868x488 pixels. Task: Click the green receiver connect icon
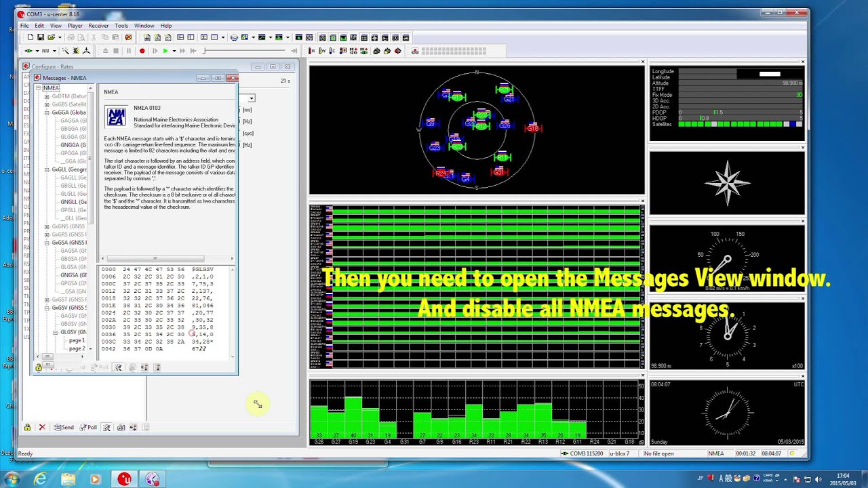pos(28,51)
